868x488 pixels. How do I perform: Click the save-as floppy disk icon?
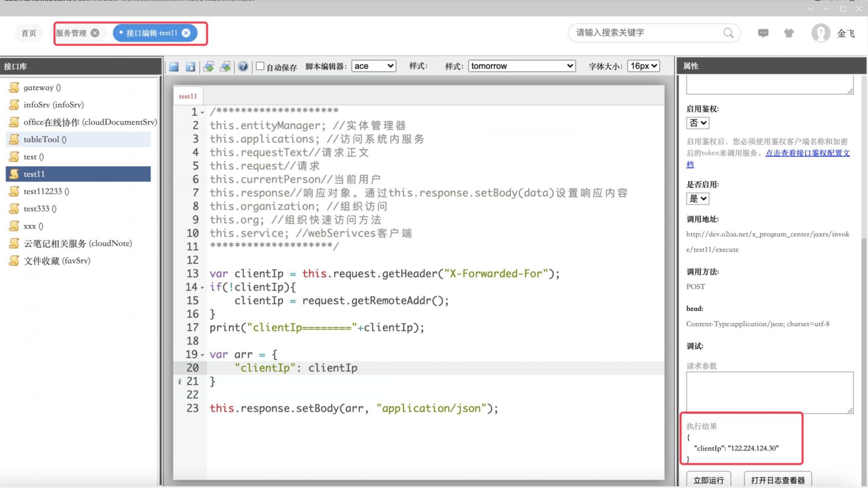(191, 66)
